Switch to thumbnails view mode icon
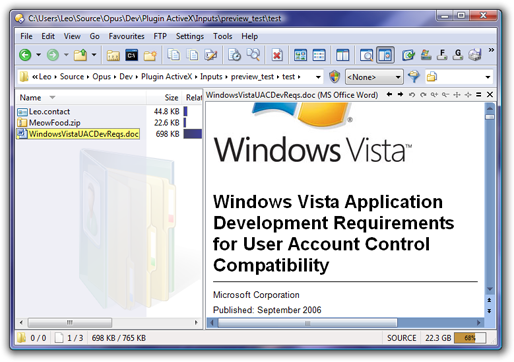514x362 pixels. [x=300, y=55]
